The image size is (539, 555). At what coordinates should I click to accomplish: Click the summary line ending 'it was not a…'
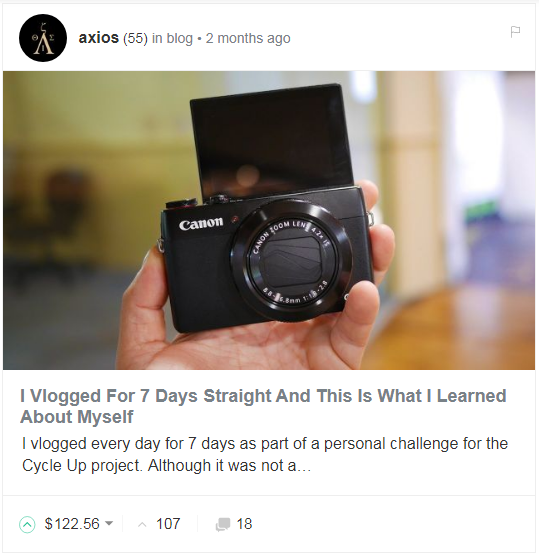pos(166,465)
